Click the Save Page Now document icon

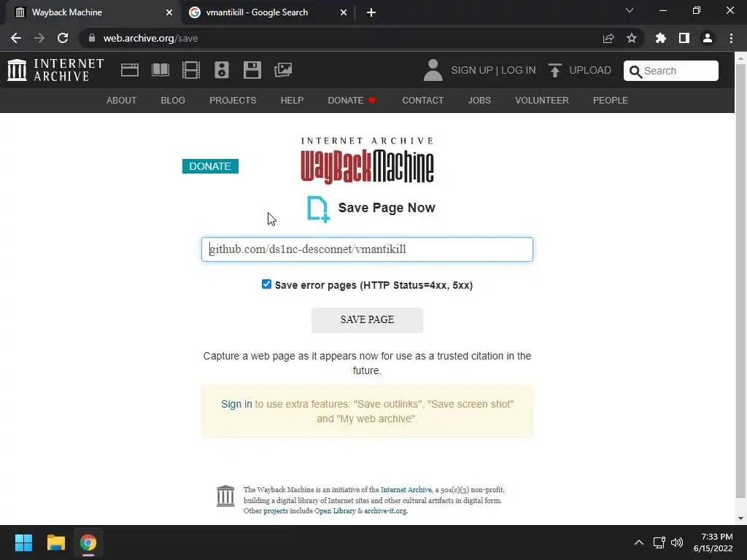[x=318, y=209]
